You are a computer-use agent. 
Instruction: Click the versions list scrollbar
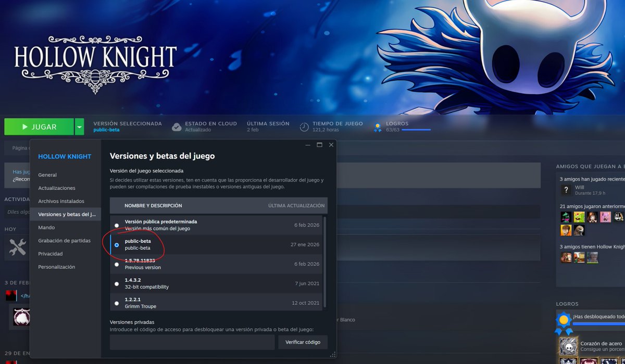pos(325,262)
